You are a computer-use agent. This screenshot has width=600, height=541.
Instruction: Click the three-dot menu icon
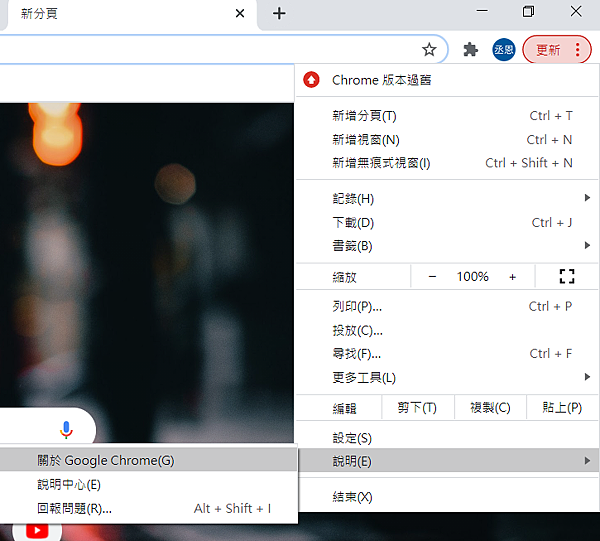click(577, 50)
